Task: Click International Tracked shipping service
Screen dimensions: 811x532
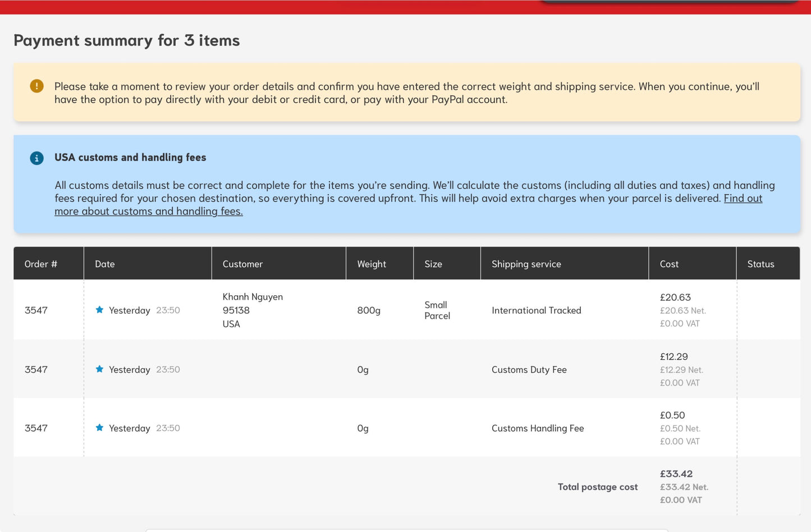Action: click(x=537, y=310)
